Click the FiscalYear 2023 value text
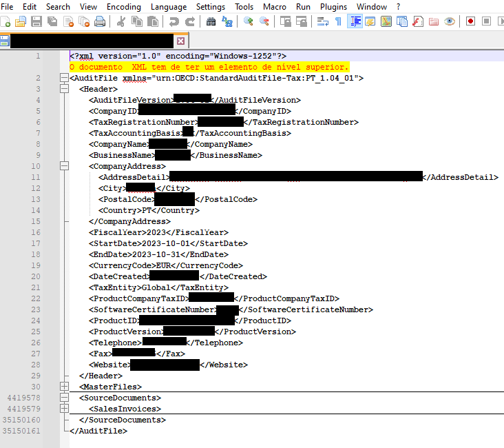Screen dimensions: 504x448 pos(155,232)
